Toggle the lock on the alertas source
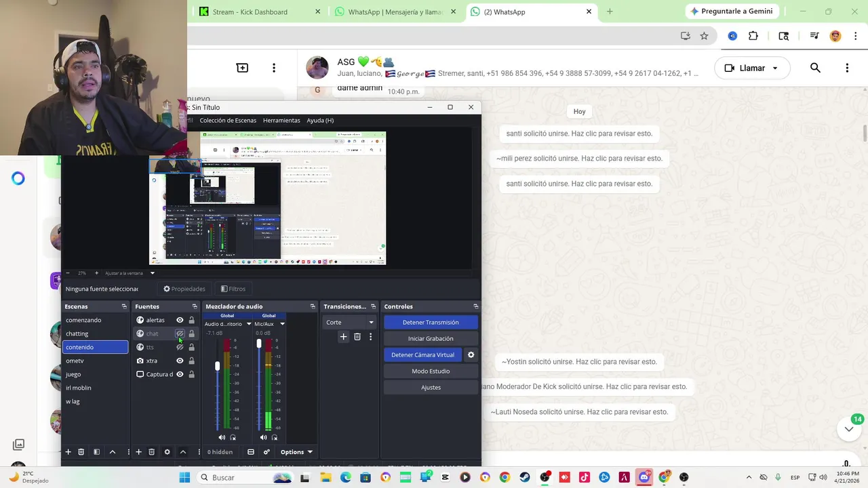This screenshot has height=488, width=868. pos(191,320)
